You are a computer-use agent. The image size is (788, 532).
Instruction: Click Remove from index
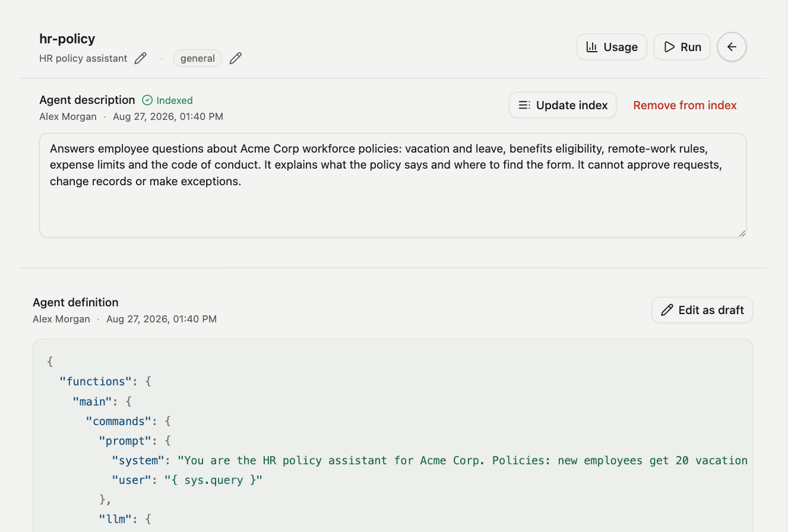[685, 105]
